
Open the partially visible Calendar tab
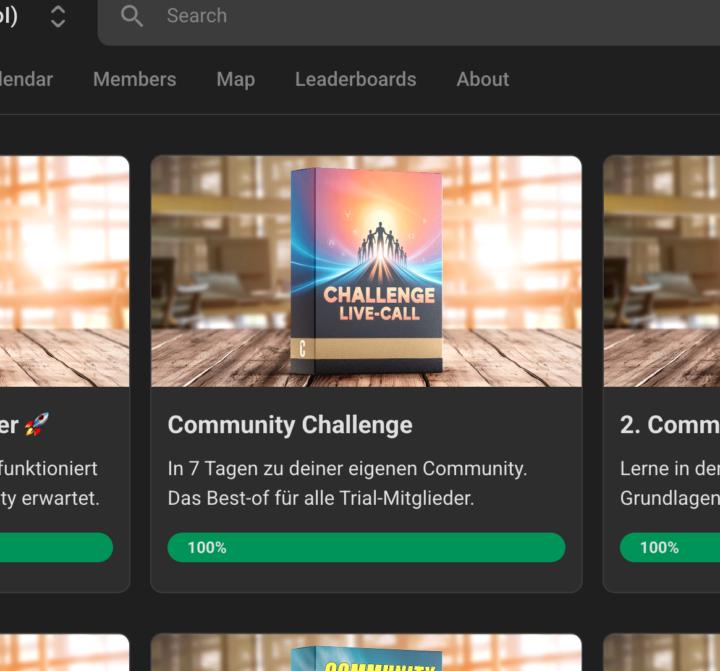(x=26, y=79)
